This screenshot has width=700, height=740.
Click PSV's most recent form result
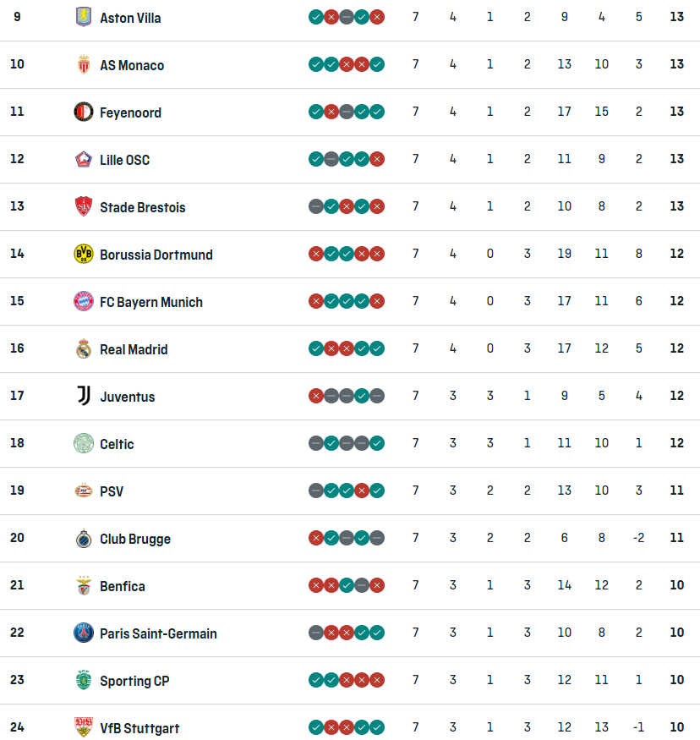(377, 491)
